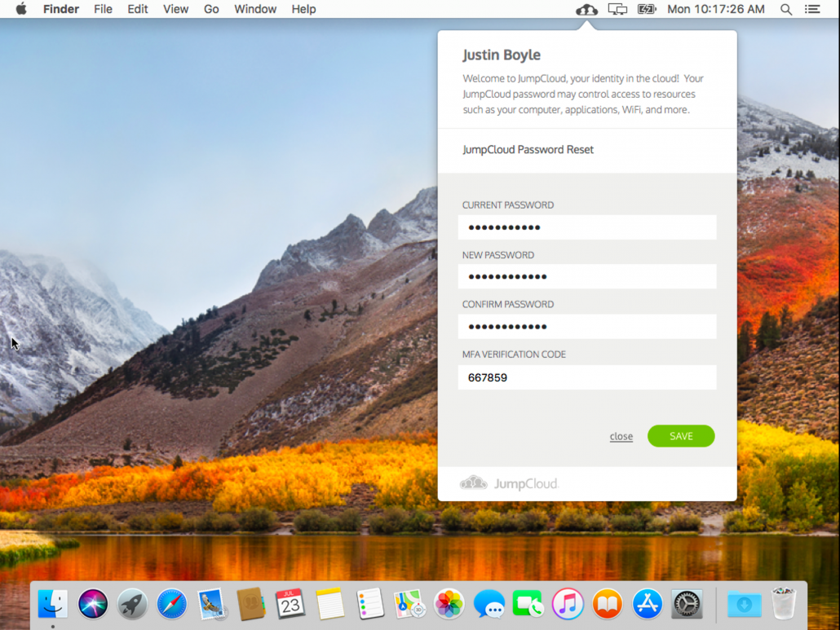840x630 pixels.
Task: Launch the App Store from Dock
Action: coord(648,604)
